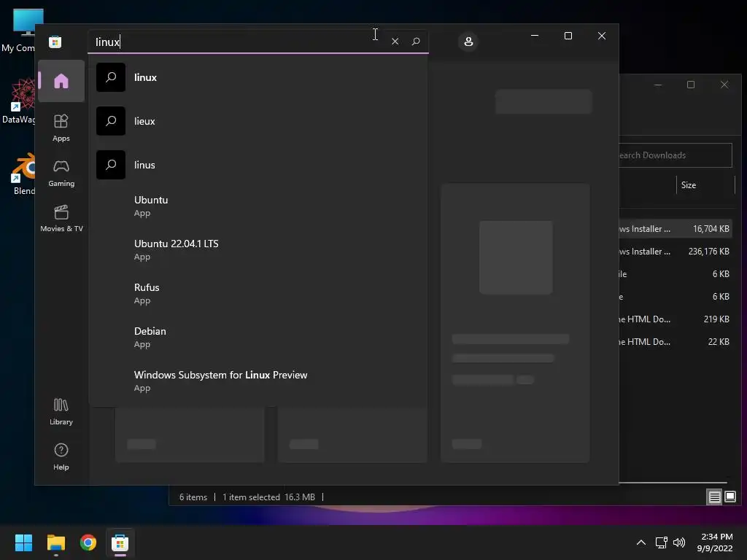This screenshot has height=560, width=747.
Task: Select the 236,176 KB installer file row
Action: 676,252
